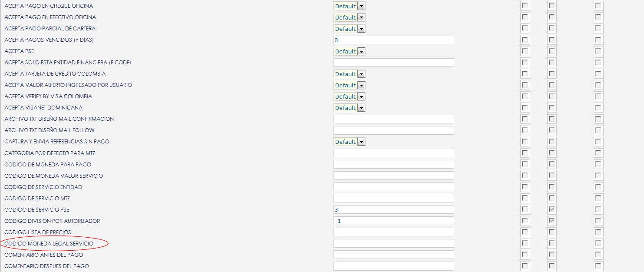Viewport: 644px width, 272px height.
Task: Check the first checkbox for CODIGO MONEDA LEGAL SERVICIO
Action: (x=525, y=243)
